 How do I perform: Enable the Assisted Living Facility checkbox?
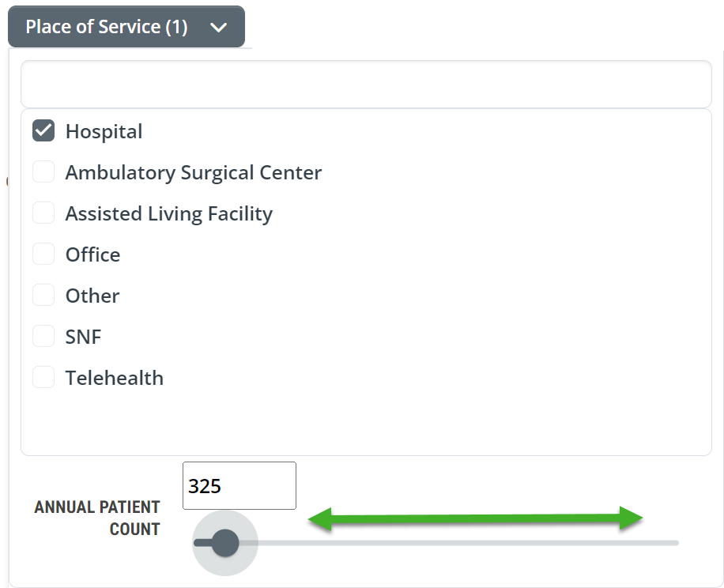click(x=43, y=213)
